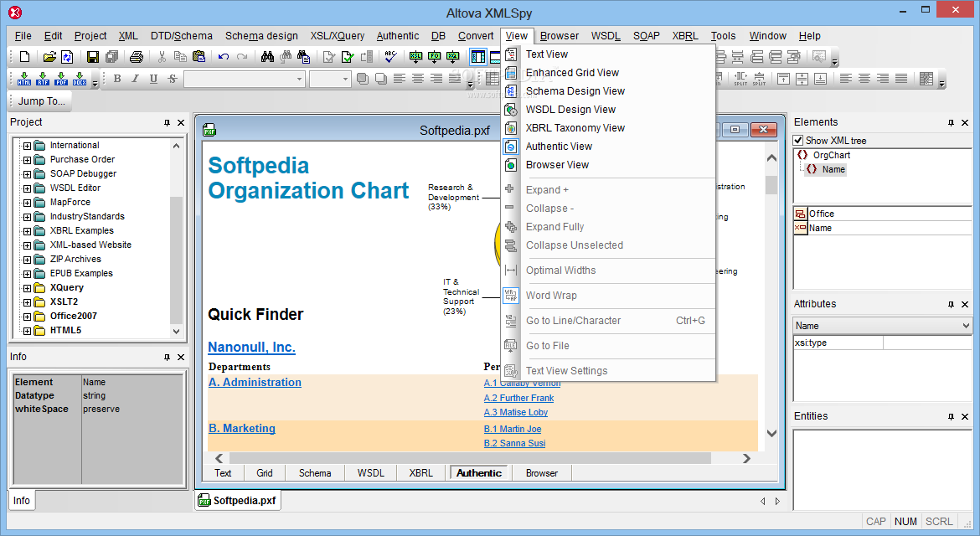This screenshot has height=536, width=980.
Task: Switch to the WSDL tab
Action: 370,473
